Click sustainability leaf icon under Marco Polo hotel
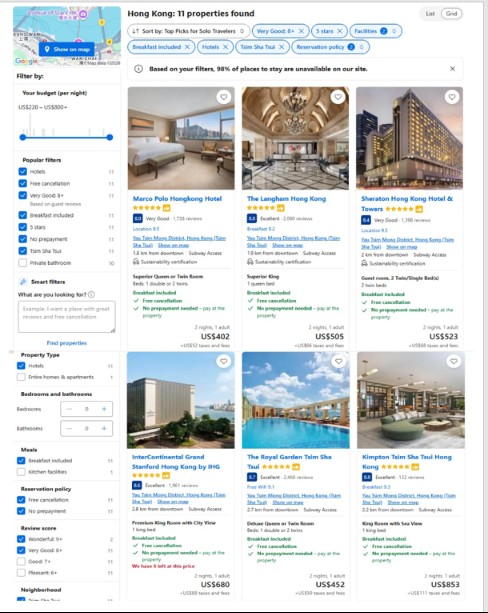This screenshot has height=613, width=488. pyautogui.click(x=136, y=262)
